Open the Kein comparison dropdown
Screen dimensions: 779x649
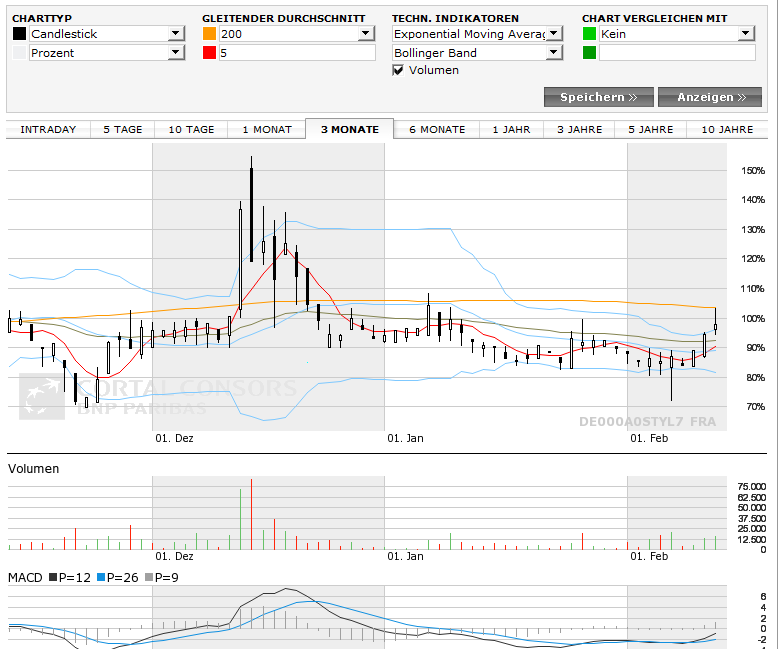click(x=677, y=34)
